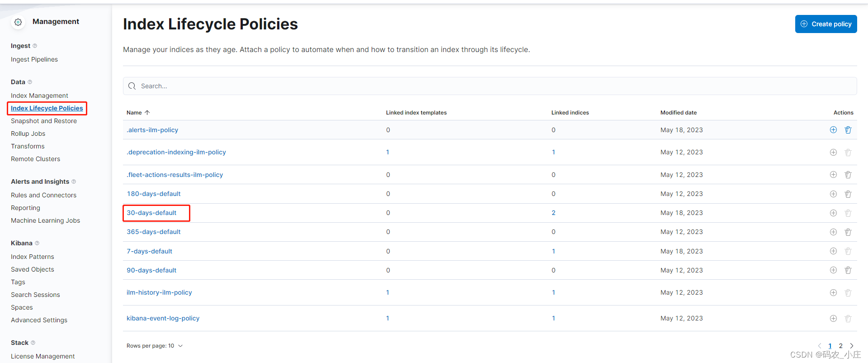Click the Modified date column header

tap(679, 113)
